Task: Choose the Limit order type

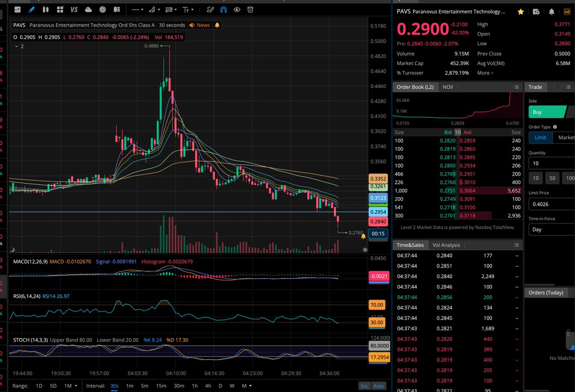Action: pyautogui.click(x=540, y=137)
